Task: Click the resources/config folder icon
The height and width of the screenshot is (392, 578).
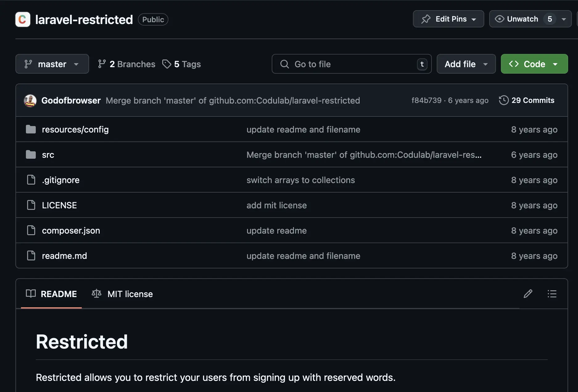Action: [x=31, y=129]
